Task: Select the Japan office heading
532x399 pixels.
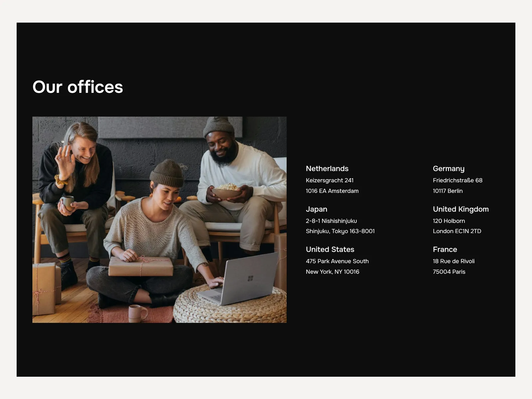Action: [x=317, y=209]
